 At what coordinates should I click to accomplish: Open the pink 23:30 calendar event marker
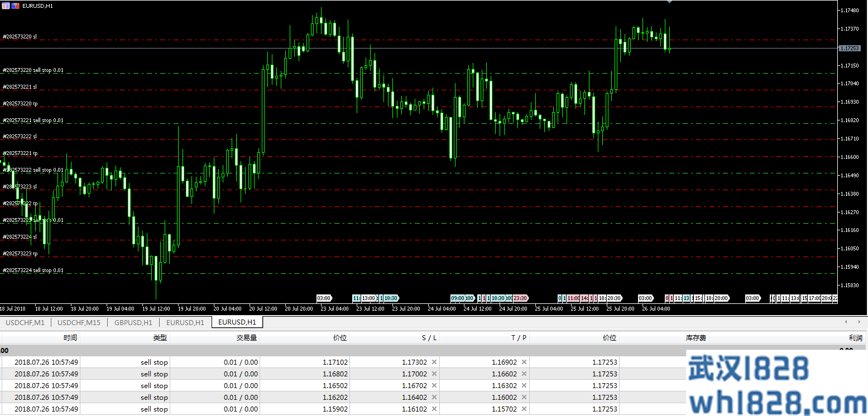[520, 298]
